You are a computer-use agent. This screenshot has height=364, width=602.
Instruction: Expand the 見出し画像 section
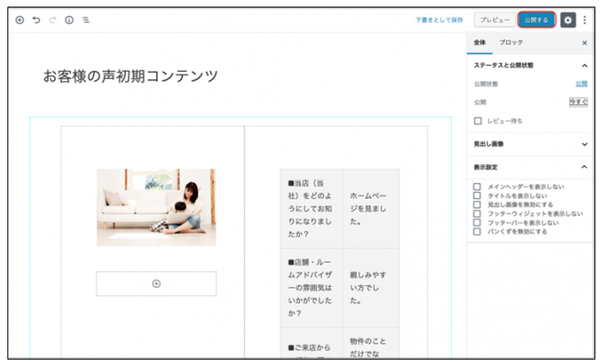pos(585,144)
